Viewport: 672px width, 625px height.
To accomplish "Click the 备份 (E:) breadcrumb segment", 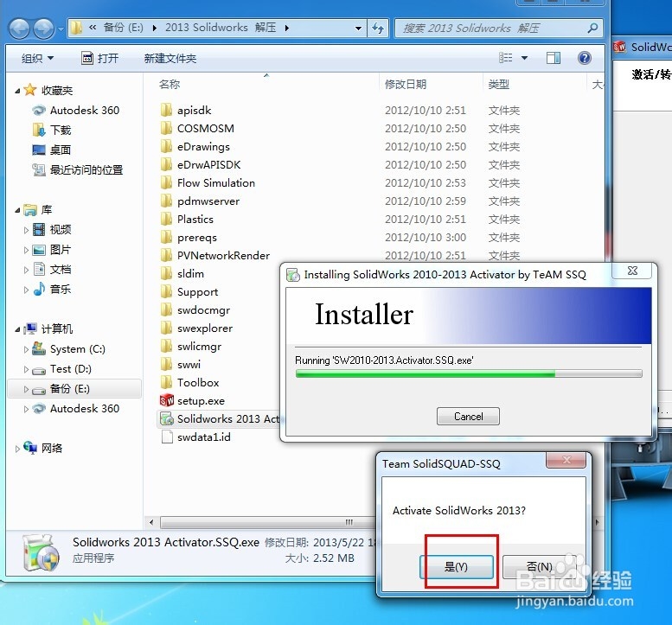I will tap(123, 28).
